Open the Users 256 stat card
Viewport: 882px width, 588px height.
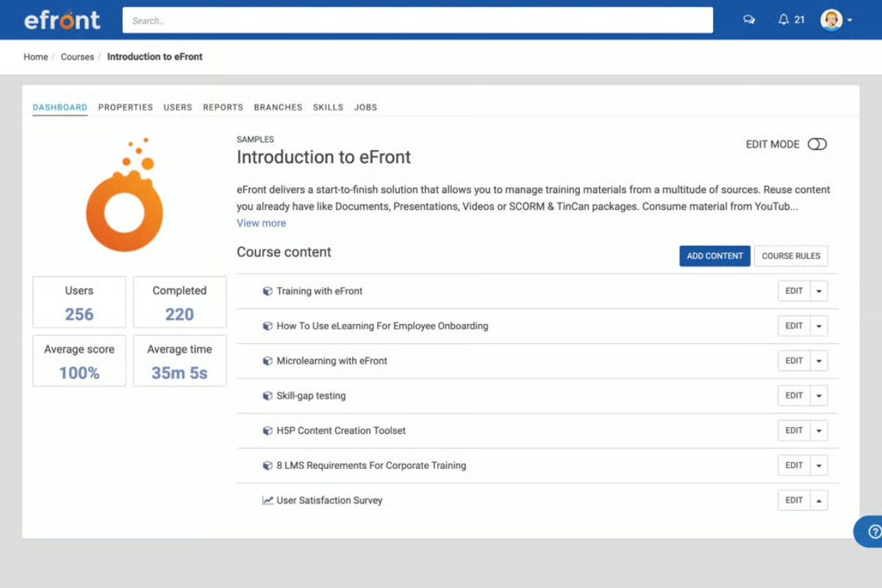point(79,302)
